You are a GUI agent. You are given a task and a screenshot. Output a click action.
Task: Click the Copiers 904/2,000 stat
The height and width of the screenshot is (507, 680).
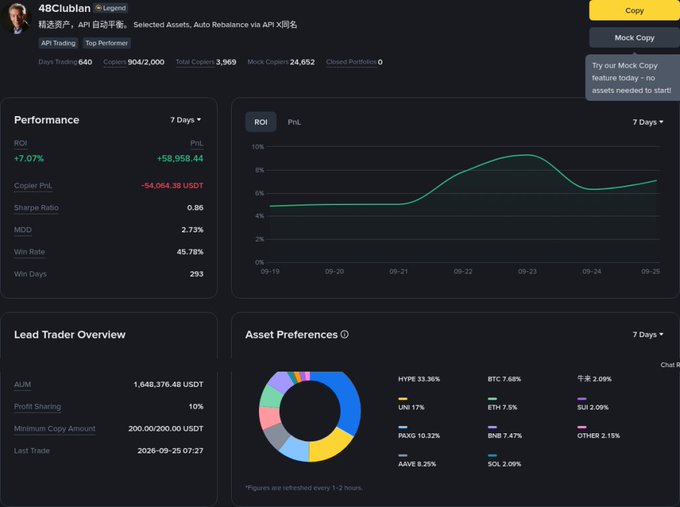click(134, 62)
